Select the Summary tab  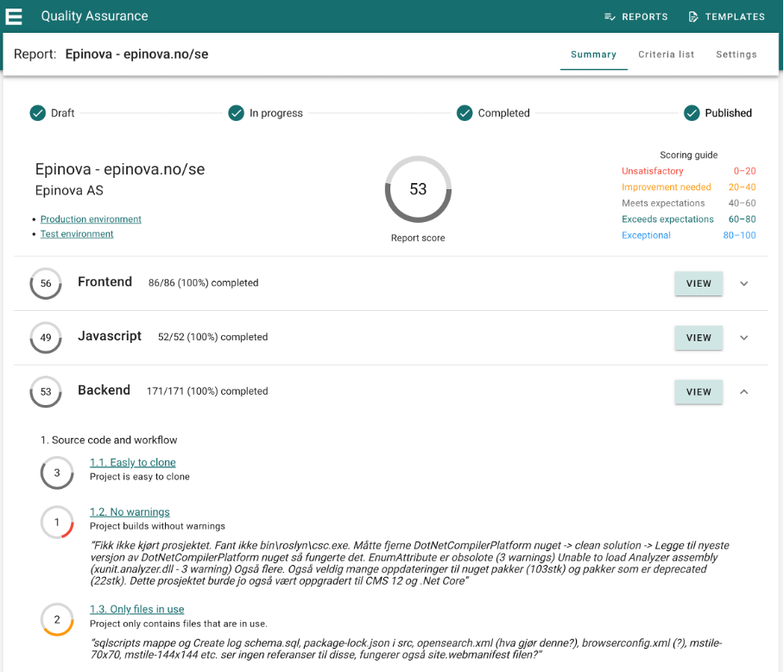[593, 54]
